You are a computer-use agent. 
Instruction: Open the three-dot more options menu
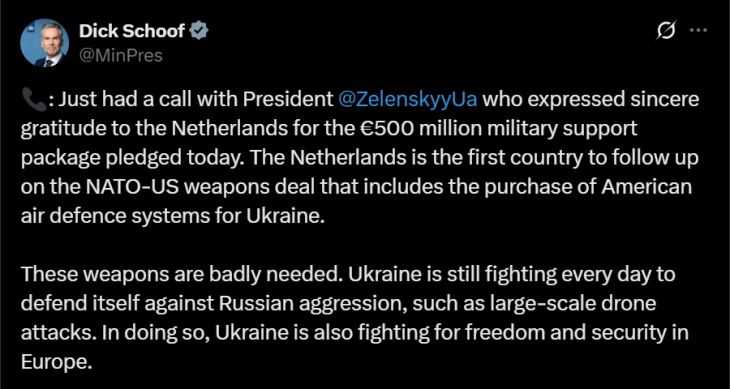698,31
